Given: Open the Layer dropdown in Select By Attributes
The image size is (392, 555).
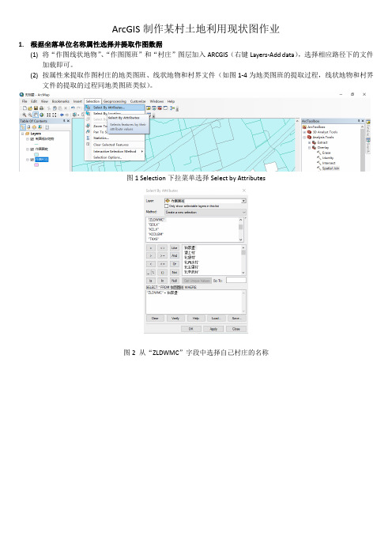Looking at the screenshot, I should point(243,201).
